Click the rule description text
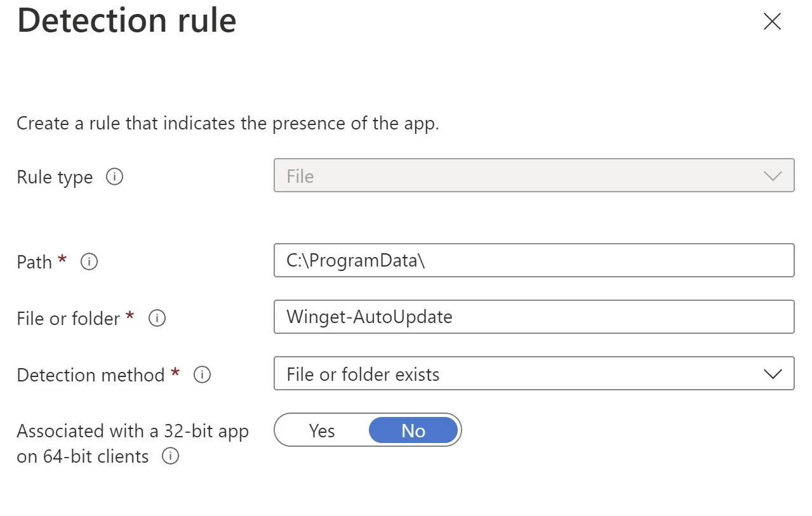812x516 pixels. coord(228,122)
